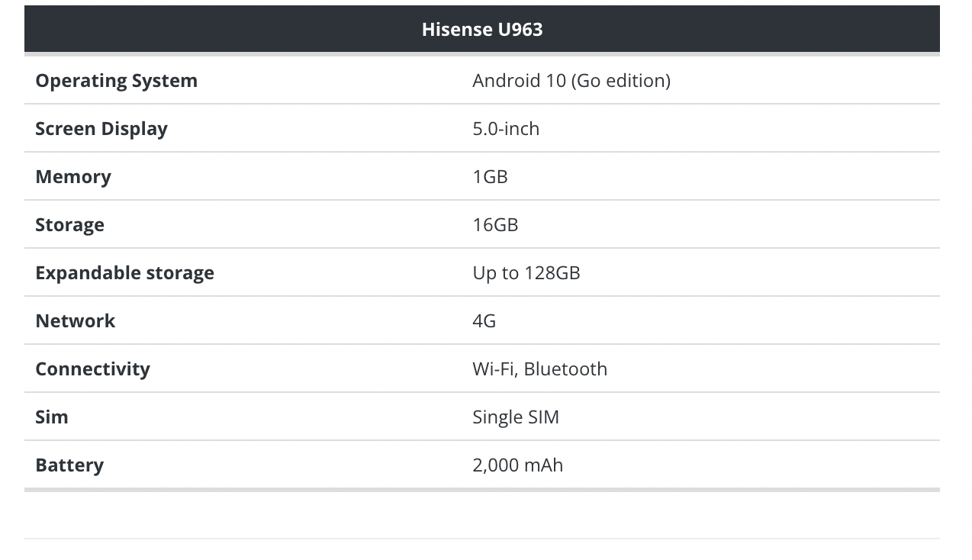
Task: Click the Sim row label
Action: click(x=52, y=417)
